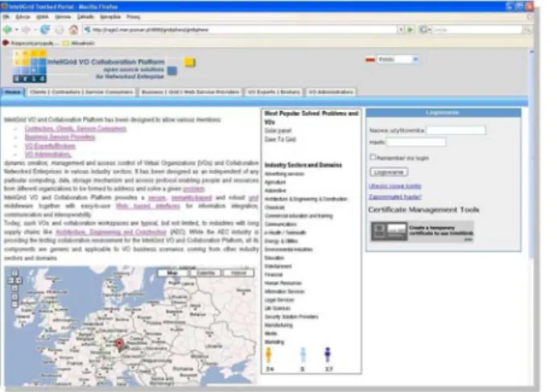Open Architecture, Engineering and Construction text link
Viewport: 557px width, 392px height.
click(111, 232)
